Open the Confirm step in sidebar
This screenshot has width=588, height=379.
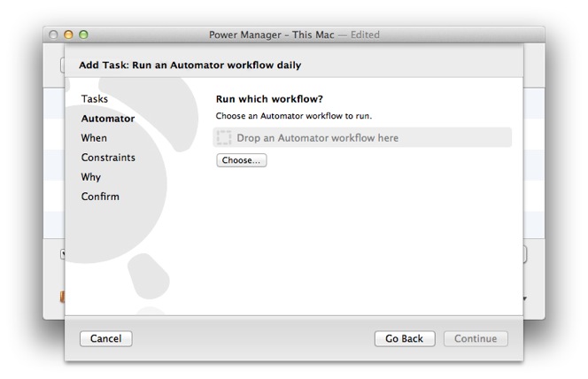tap(100, 197)
